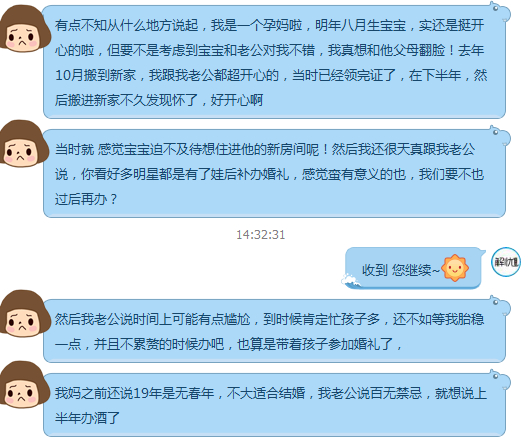This screenshot has width=529, height=444.
Task: Click the 解忧 round avatar
Action: (x=506, y=262)
